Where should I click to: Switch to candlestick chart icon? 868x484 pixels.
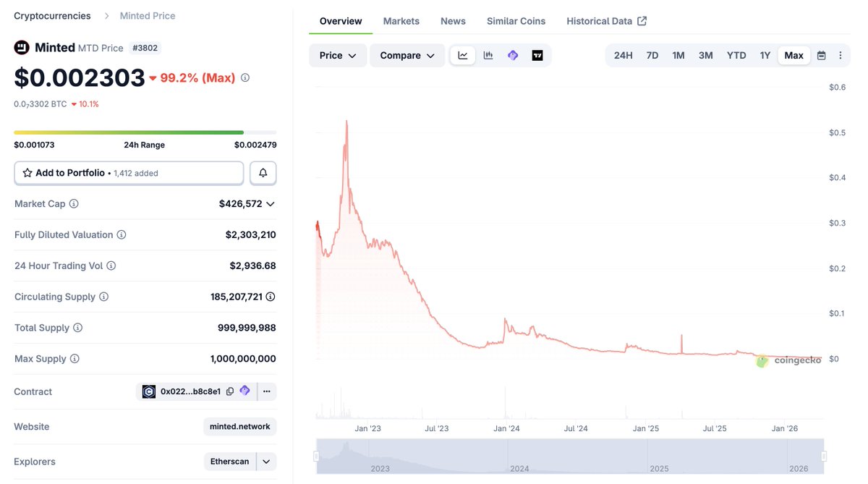pos(488,56)
